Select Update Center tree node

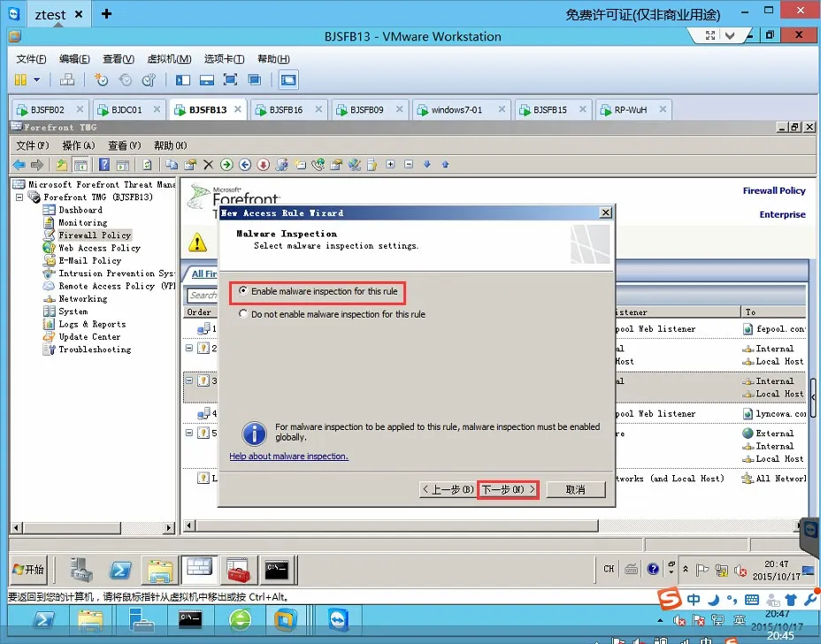89,337
